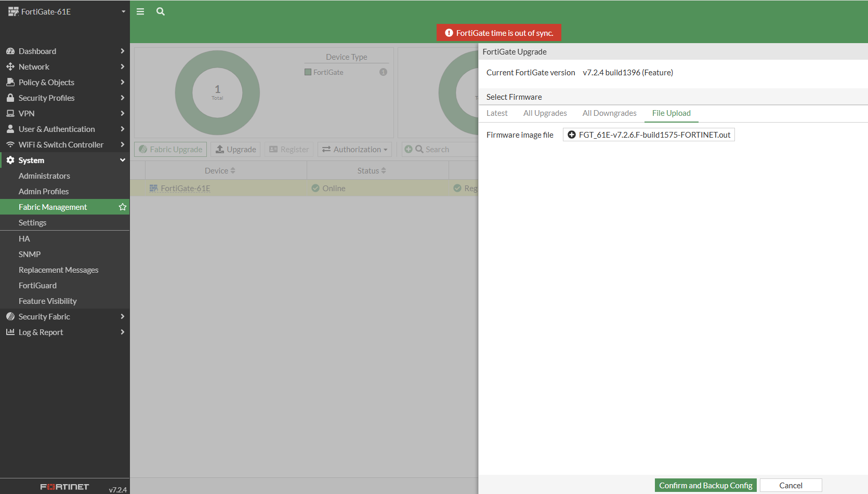Click the Dashboard gauge icon

[10, 51]
